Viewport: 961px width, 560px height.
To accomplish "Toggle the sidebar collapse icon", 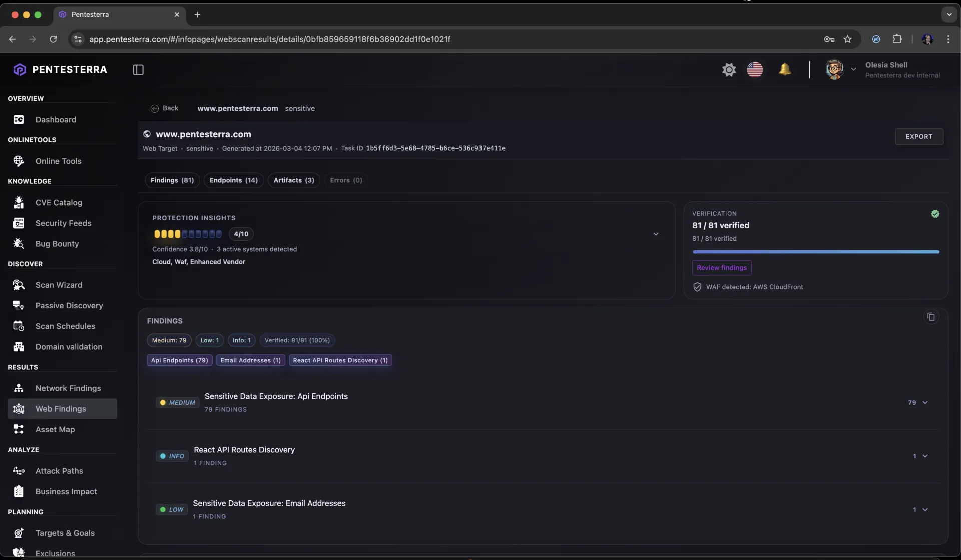I will point(138,70).
